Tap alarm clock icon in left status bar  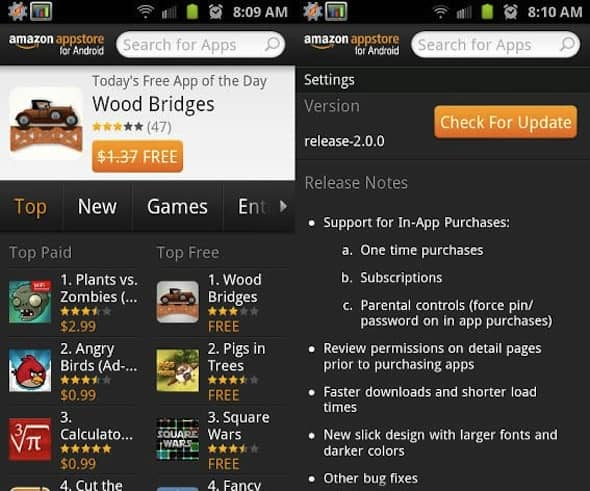216,12
